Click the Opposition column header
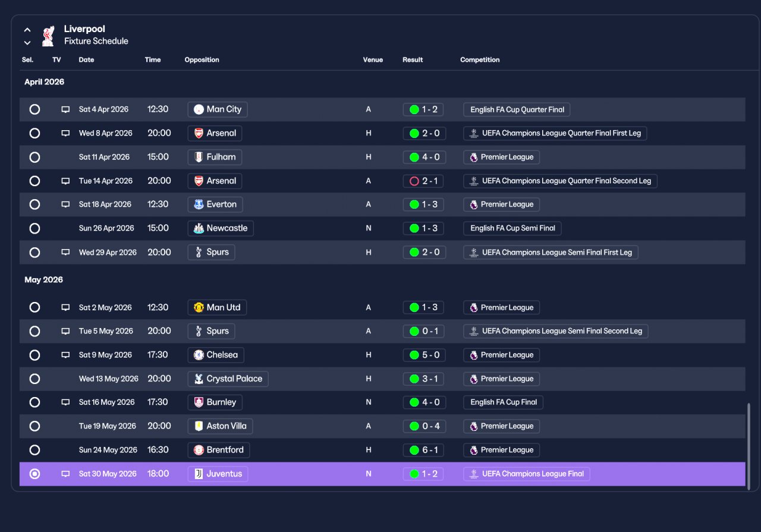Screen dimensions: 761x532 click(x=202, y=59)
